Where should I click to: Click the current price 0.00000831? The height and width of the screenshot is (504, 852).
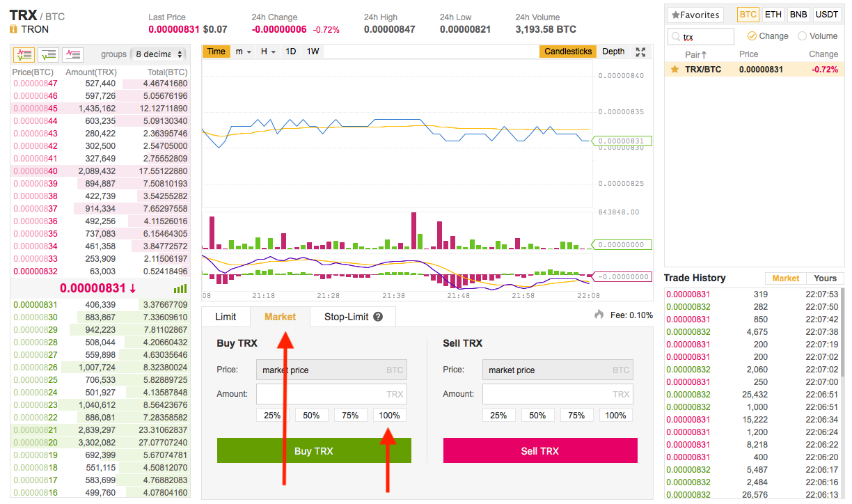point(93,288)
